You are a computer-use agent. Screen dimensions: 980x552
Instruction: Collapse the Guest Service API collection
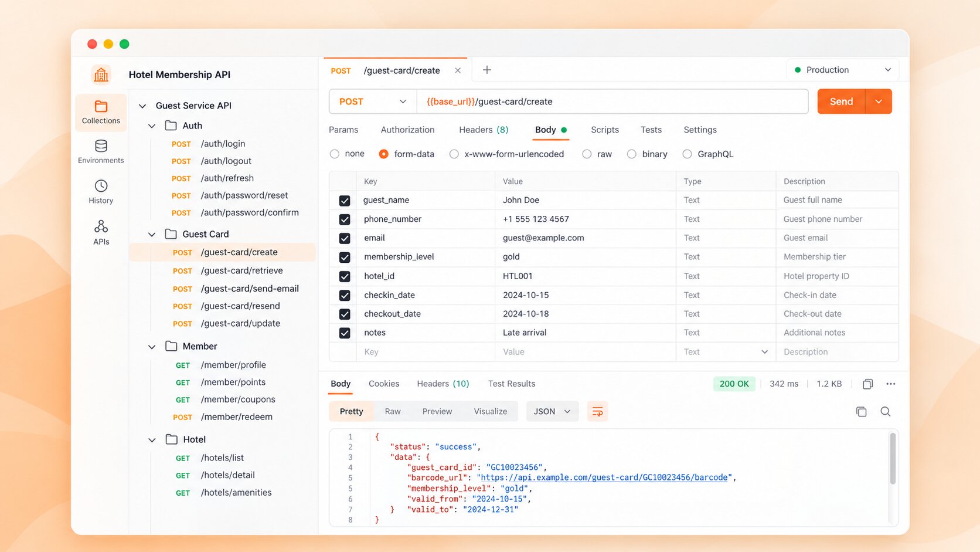pos(142,106)
